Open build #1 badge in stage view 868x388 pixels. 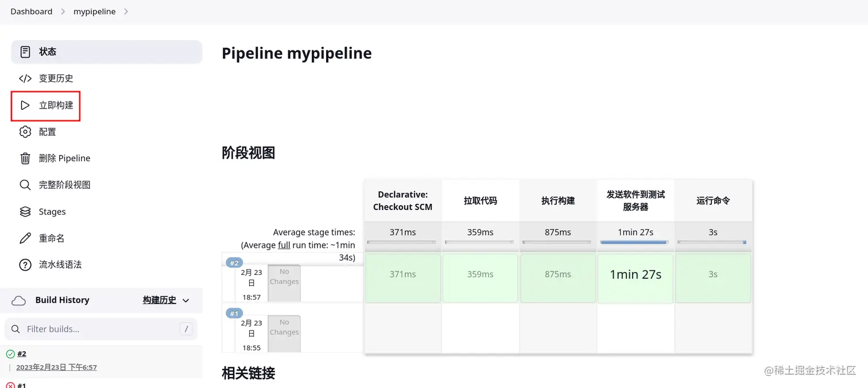click(x=234, y=313)
